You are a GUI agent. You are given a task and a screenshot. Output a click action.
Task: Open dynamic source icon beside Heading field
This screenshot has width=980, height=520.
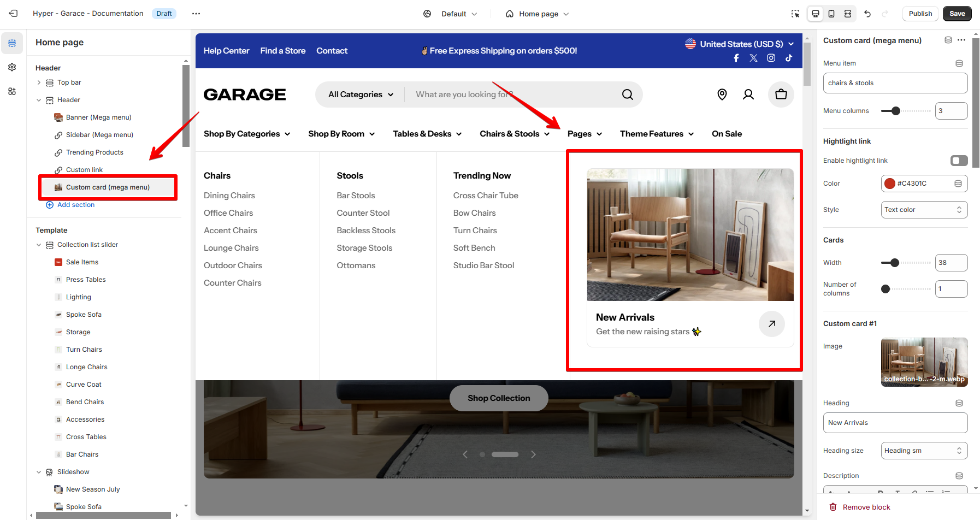click(959, 403)
